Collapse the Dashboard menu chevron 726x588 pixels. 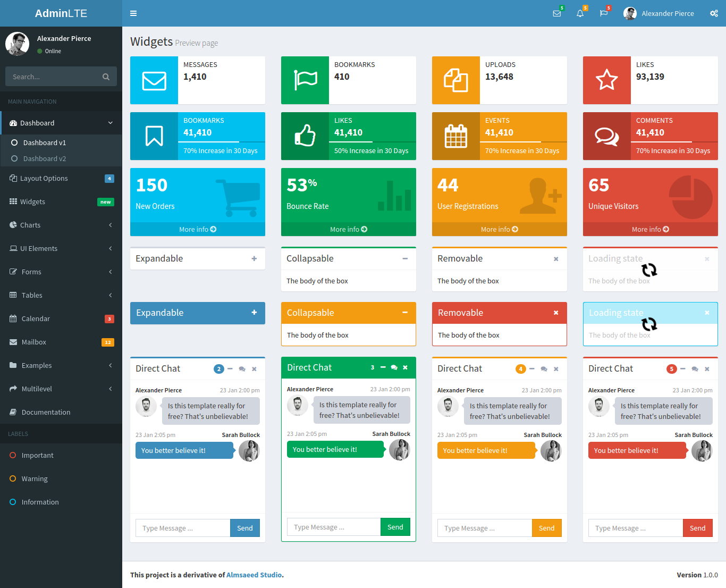110,123
